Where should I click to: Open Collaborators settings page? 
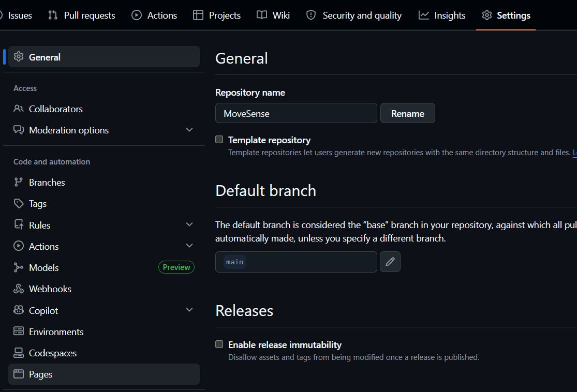pos(104,109)
